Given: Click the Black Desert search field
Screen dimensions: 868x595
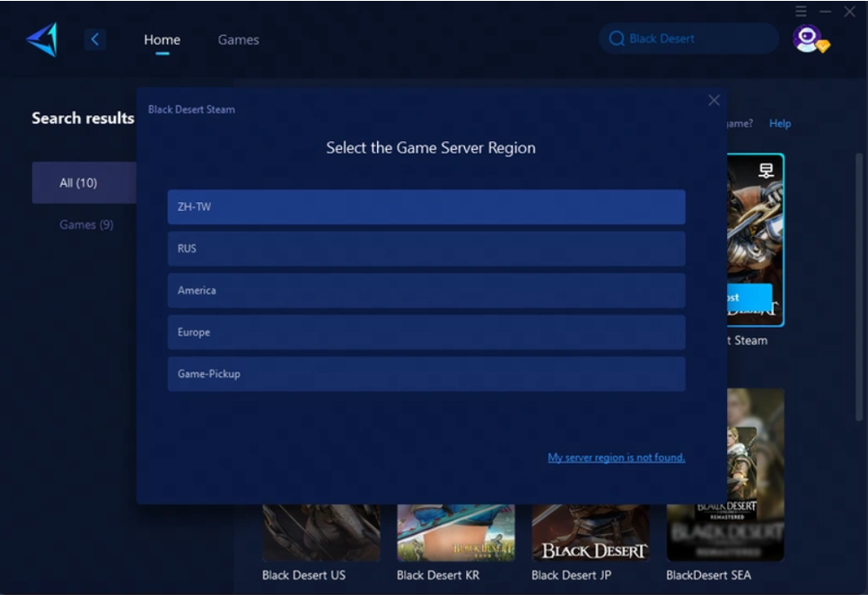Looking at the screenshot, I should [x=691, y=39].
